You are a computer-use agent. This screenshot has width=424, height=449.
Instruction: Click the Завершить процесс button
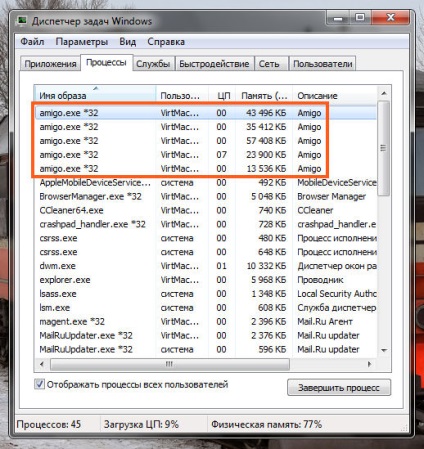(339, 387)
